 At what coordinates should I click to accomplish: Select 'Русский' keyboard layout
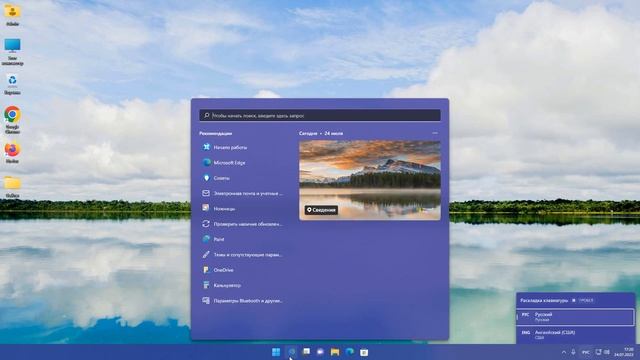click(x=575, y=317)
